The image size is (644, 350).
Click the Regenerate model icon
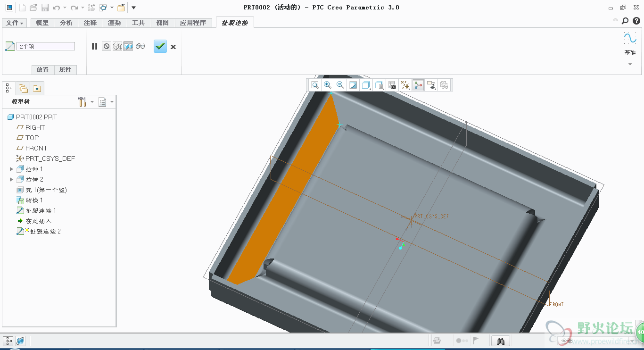[91, 8]
